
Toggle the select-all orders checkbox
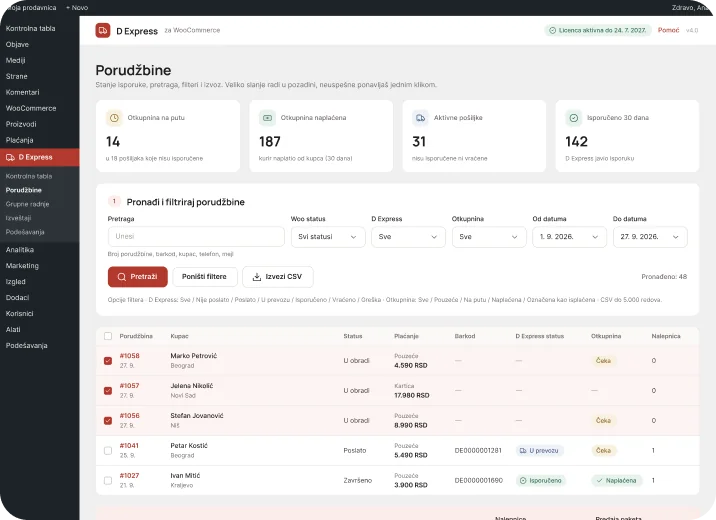tap(108, 336)
